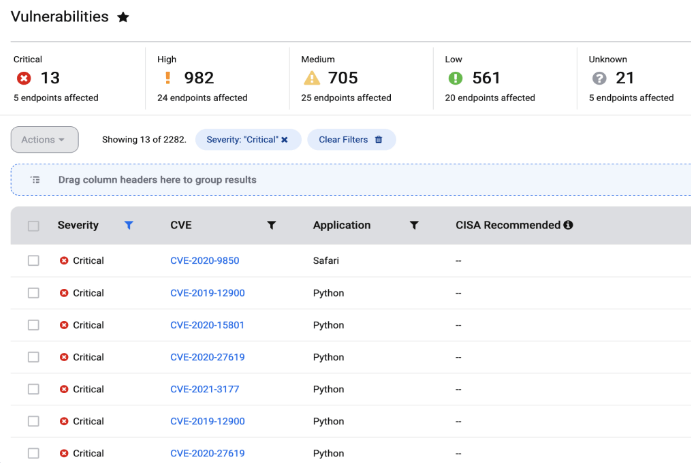Open the CVE-2020-9850 link
The width and height of the screenshot is (691, 463).
pyautogui.click(x=204, y=261)
